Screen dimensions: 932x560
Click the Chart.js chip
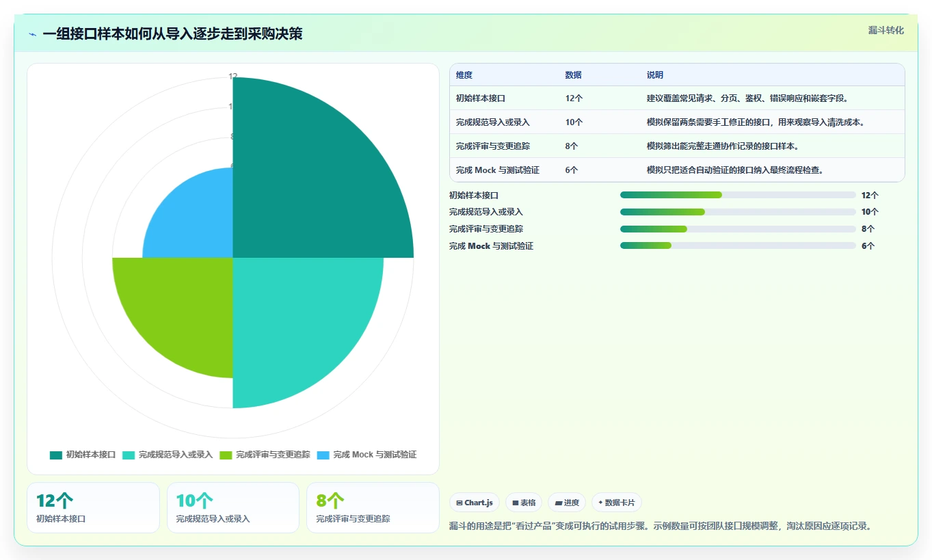(x=475, y=503)
